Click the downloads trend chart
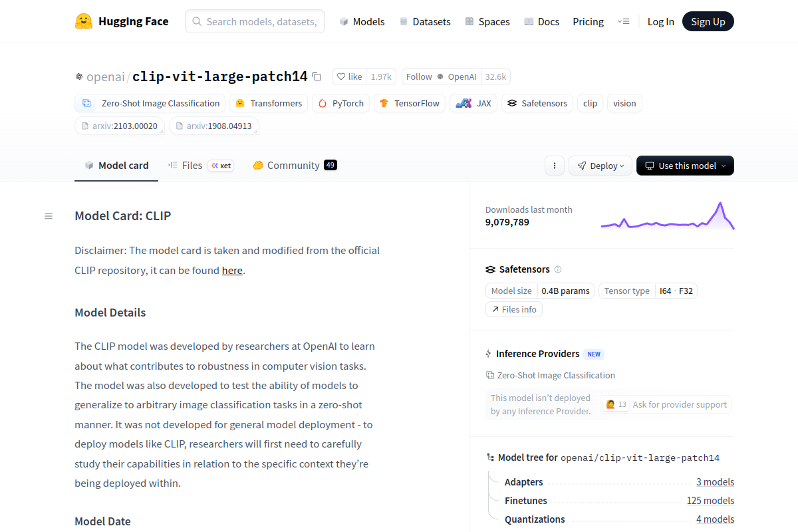Screen dimensions: 798x532 (x=667, y=216)
